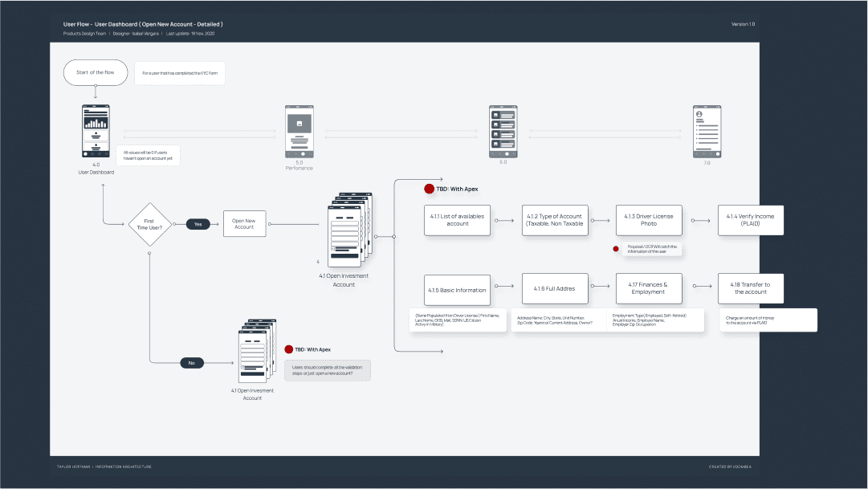Click the 'Last update' date in header subtitle
This screenshot has height=489, width=868.
click(x=190, y=34)
